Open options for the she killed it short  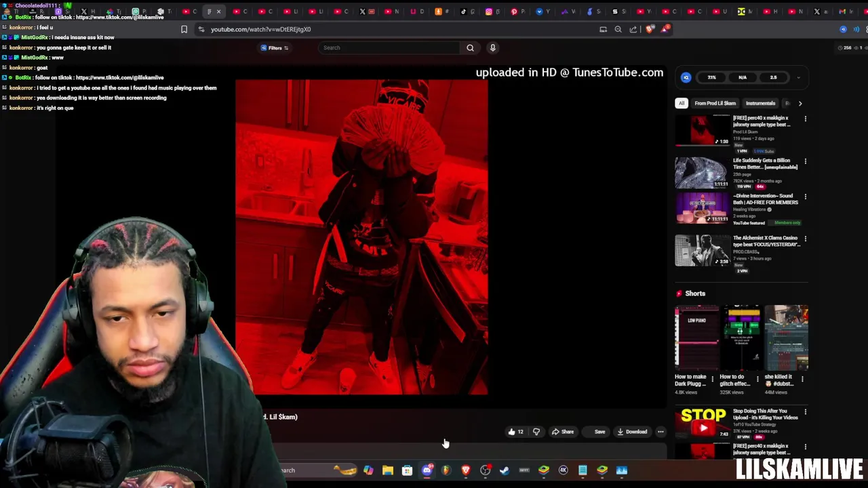(x=802, y=380)
